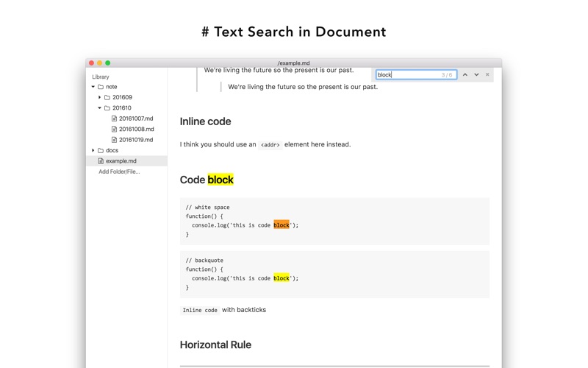The height and width of the screenshot is (368, 588).
Task: Close the document search bar
Action: pos(487,75)
